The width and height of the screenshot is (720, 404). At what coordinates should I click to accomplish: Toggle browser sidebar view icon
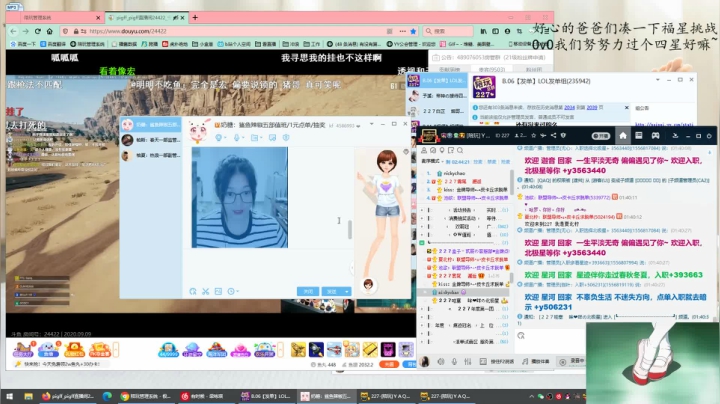pyautogui.click(x=495, y=31)
